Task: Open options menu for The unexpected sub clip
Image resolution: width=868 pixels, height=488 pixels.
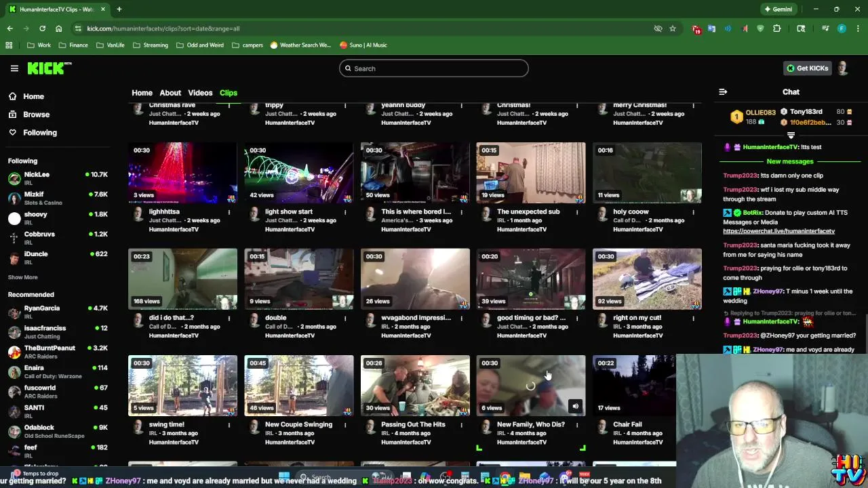Action: pyautogui.click(x=577, y=212)
